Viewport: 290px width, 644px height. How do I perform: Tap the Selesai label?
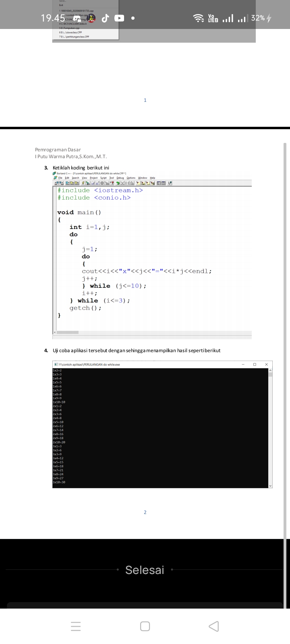(x=145, y=570)
